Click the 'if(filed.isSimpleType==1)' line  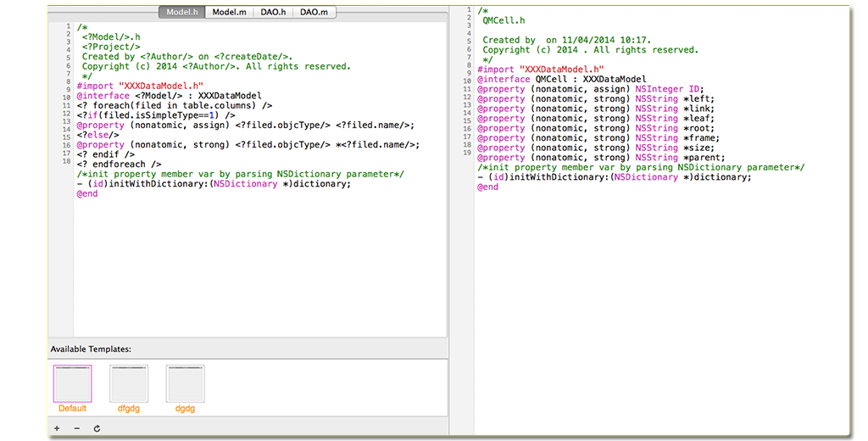tap(156, 115)
